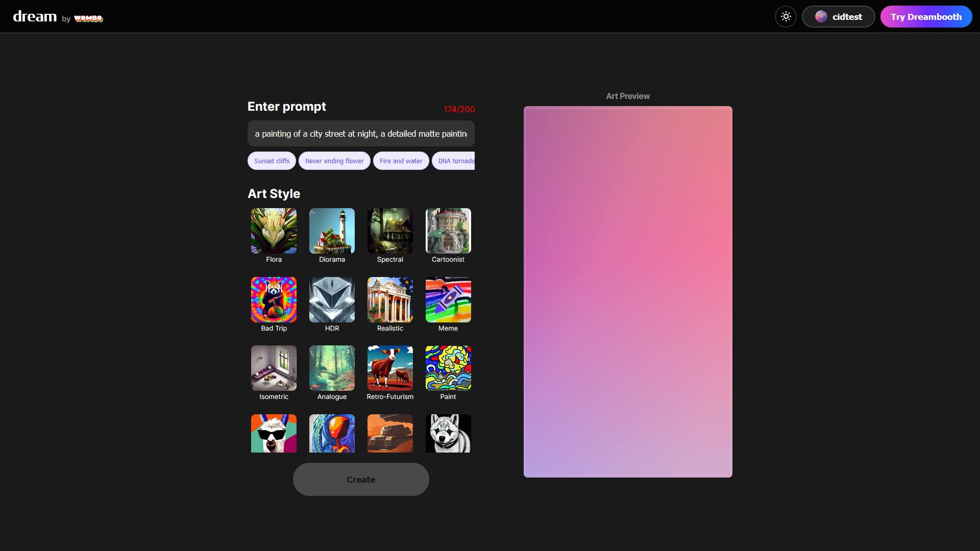The height and width of the screenshot is (551, 980).
Task: Select the HDR art style
Action: coord(332,300)
